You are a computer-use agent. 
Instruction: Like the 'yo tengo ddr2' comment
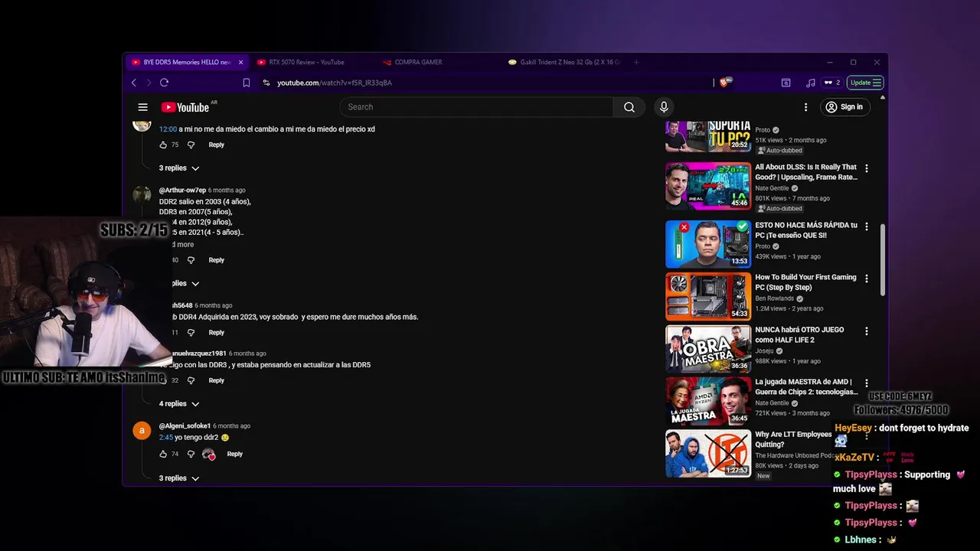(163, 454)
